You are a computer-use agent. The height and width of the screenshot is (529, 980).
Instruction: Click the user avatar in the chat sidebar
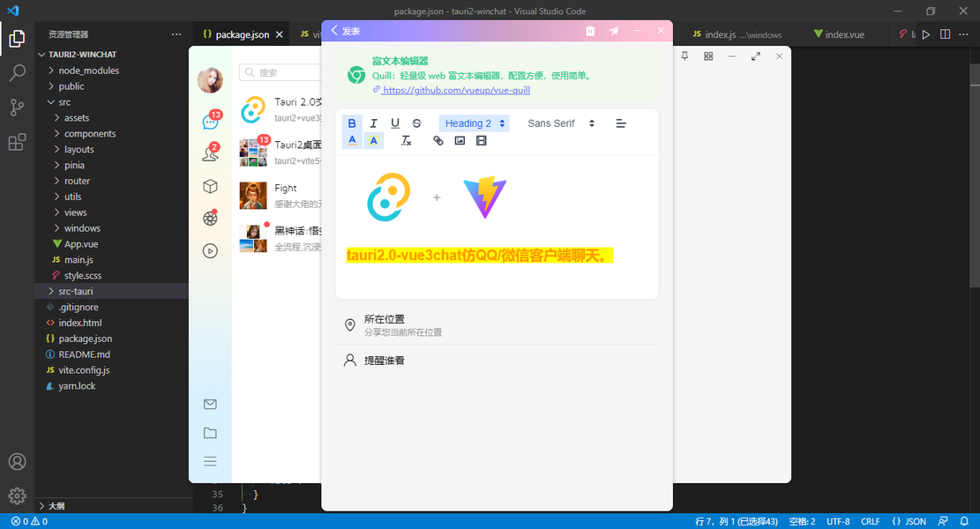[x=210, y=80]
